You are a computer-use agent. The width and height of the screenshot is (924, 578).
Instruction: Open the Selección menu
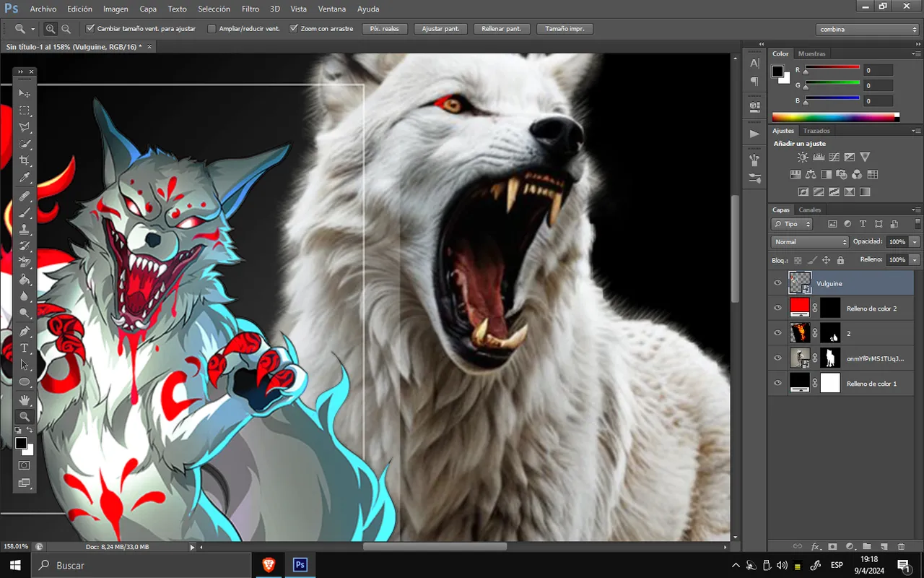click(214, 9)
